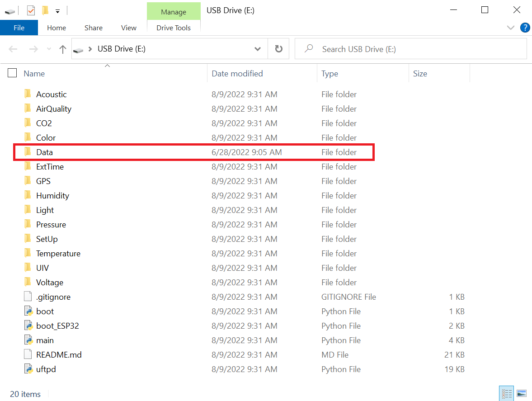Switch to the Share ribbon tab

click(93, 28)
